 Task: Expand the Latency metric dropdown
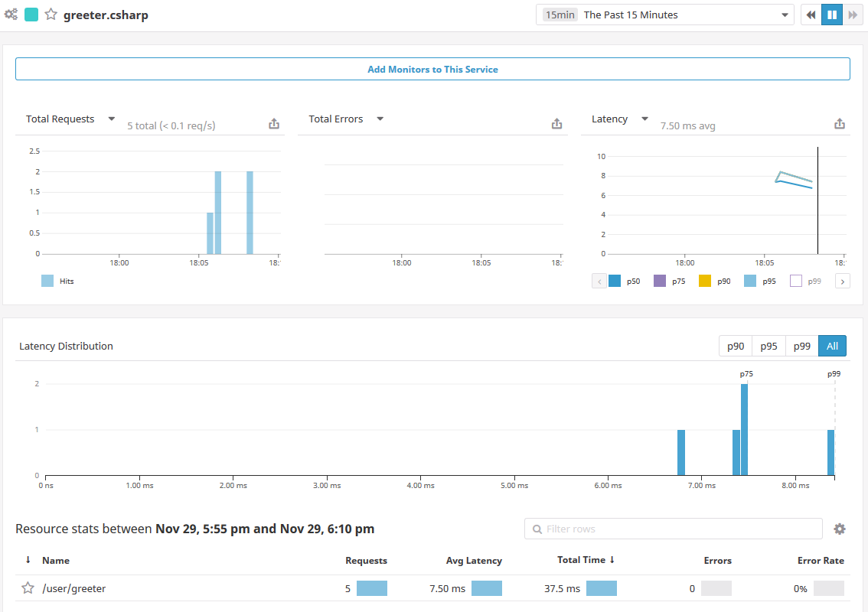coord(645,119)
